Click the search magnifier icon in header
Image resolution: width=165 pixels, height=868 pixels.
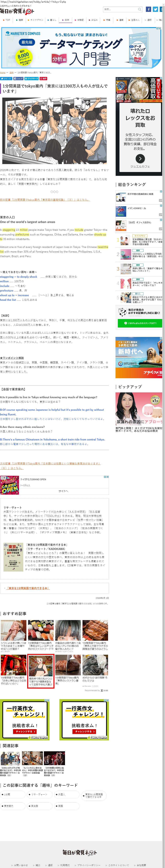[139, 9]
